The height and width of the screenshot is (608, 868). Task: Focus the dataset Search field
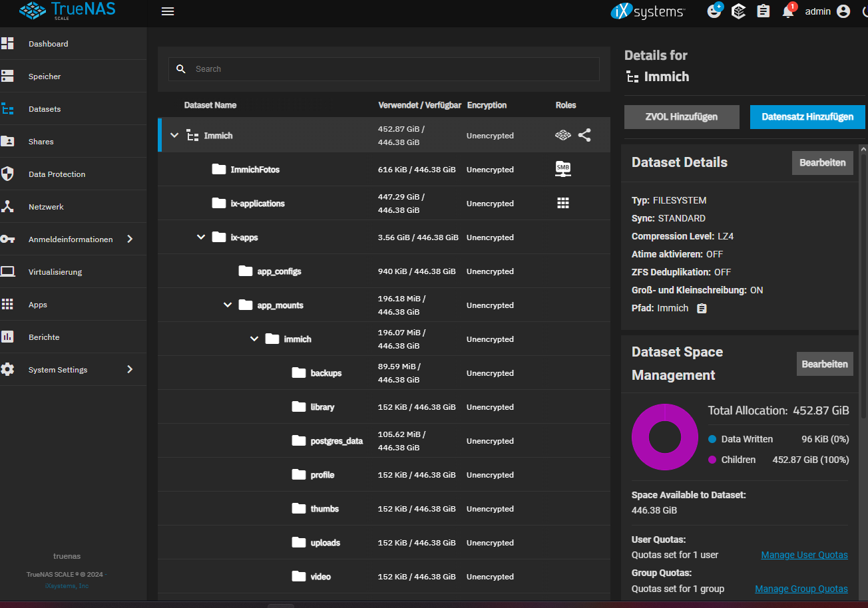393,69
